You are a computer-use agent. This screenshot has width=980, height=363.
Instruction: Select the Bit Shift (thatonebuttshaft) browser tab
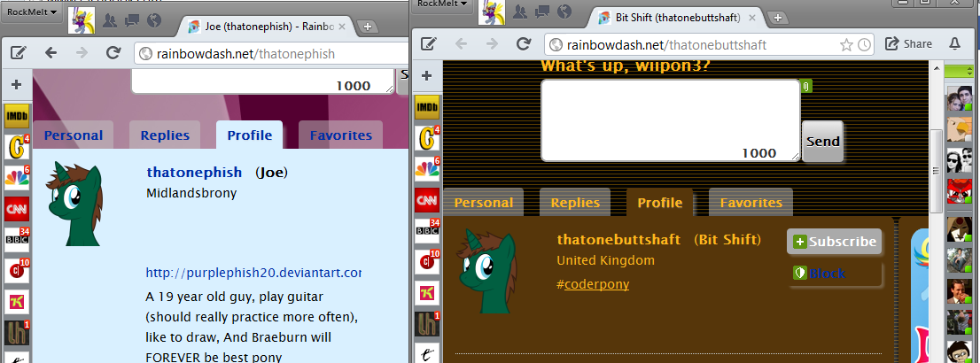[x=679, y=17]
